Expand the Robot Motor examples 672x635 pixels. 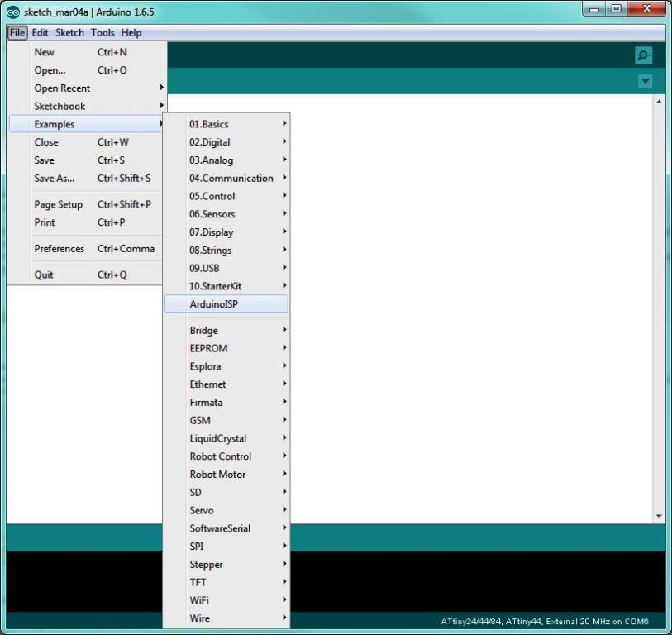click(x=226, y=475)
